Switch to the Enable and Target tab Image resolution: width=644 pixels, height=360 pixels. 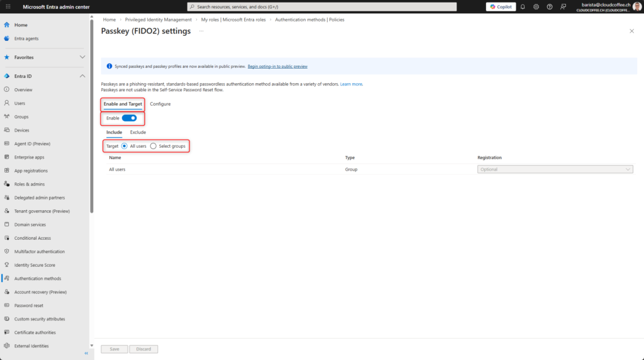(x=123, y=104)
